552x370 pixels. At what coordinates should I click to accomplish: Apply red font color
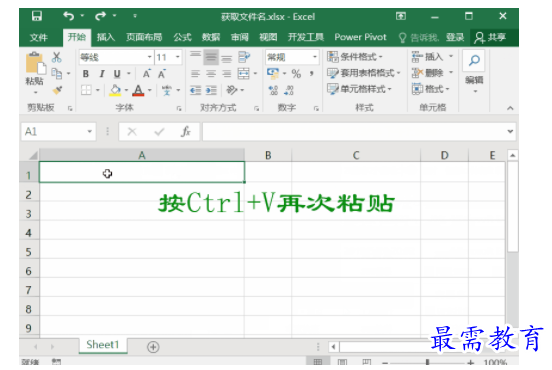pos(138,90)
